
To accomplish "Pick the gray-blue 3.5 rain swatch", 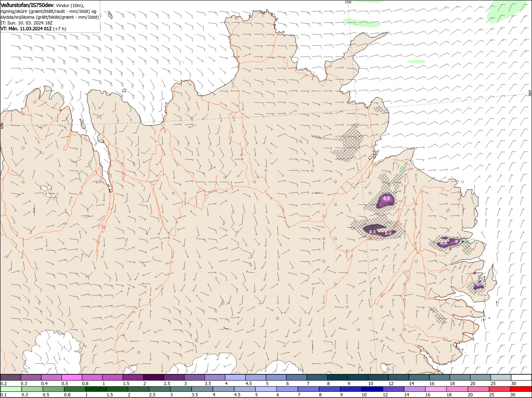I will click(x=202, y=389).
